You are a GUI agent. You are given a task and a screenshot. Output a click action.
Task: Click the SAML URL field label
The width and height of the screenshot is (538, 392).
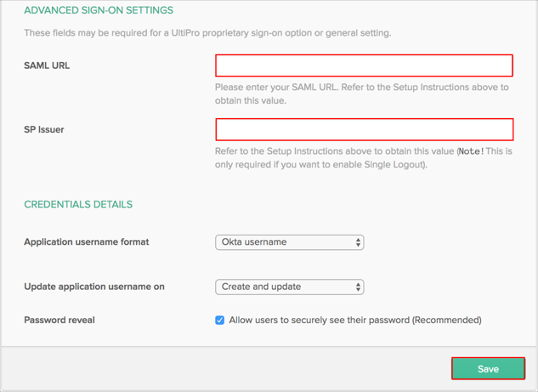(x=47, y=65)
